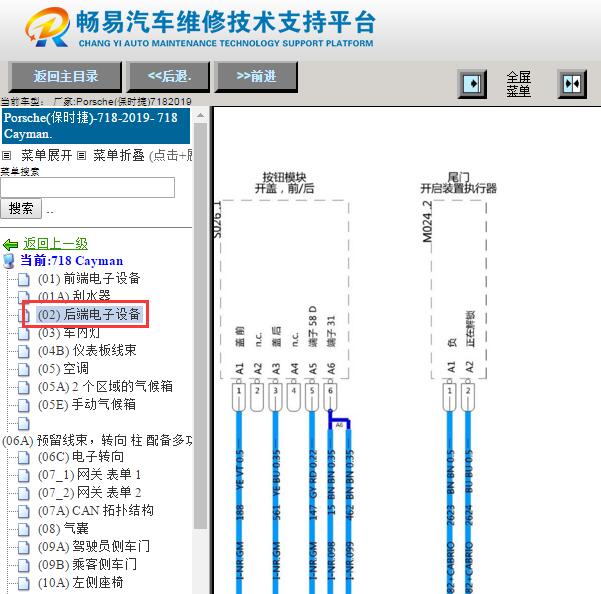601x594 pixels.
Task: Open (05E) 手动气候箱 entry
Action: coord(87,404)
